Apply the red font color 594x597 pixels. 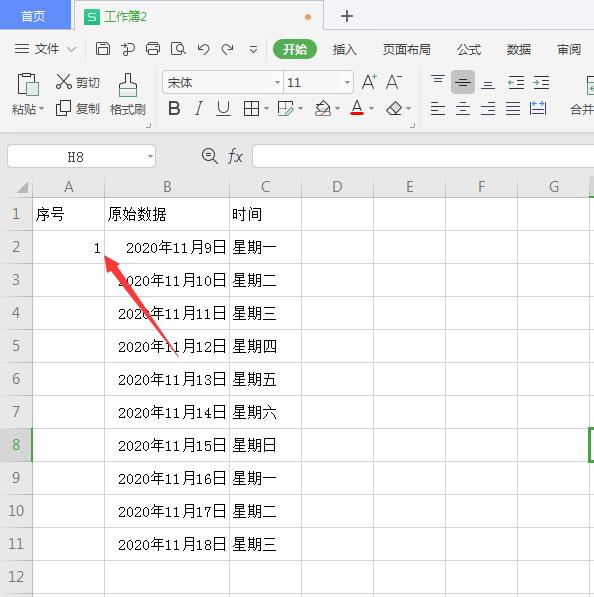(x=357, y=108)
